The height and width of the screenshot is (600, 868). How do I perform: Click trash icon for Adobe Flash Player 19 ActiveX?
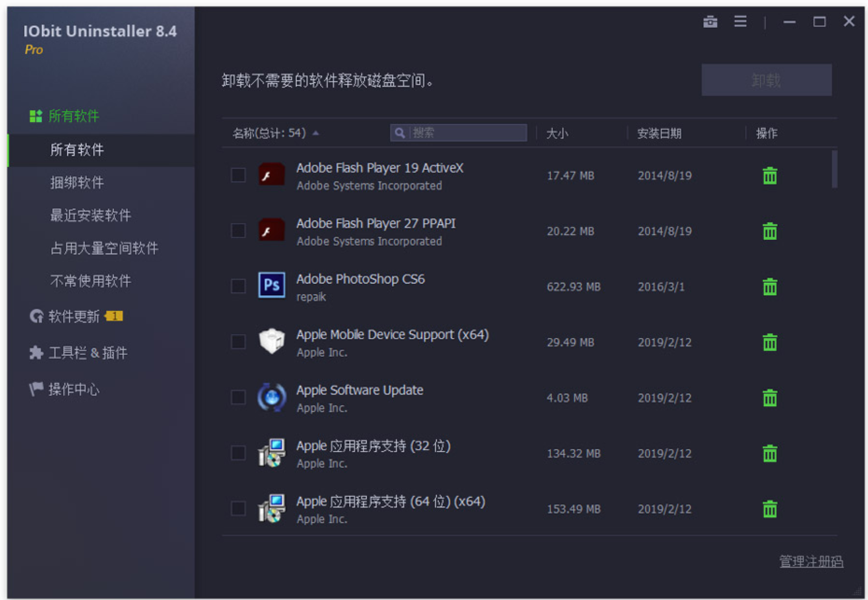pyautogui.click(x=769, y=176)
